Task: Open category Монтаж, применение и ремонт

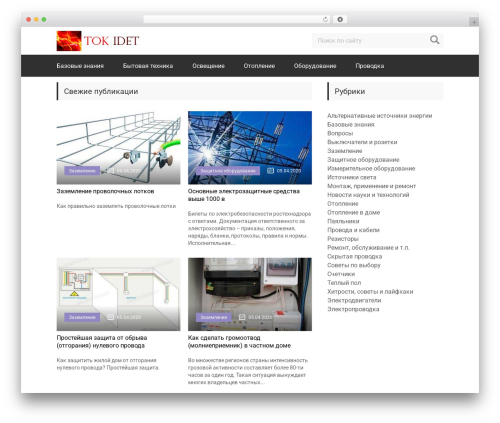Action: point(371,186)
